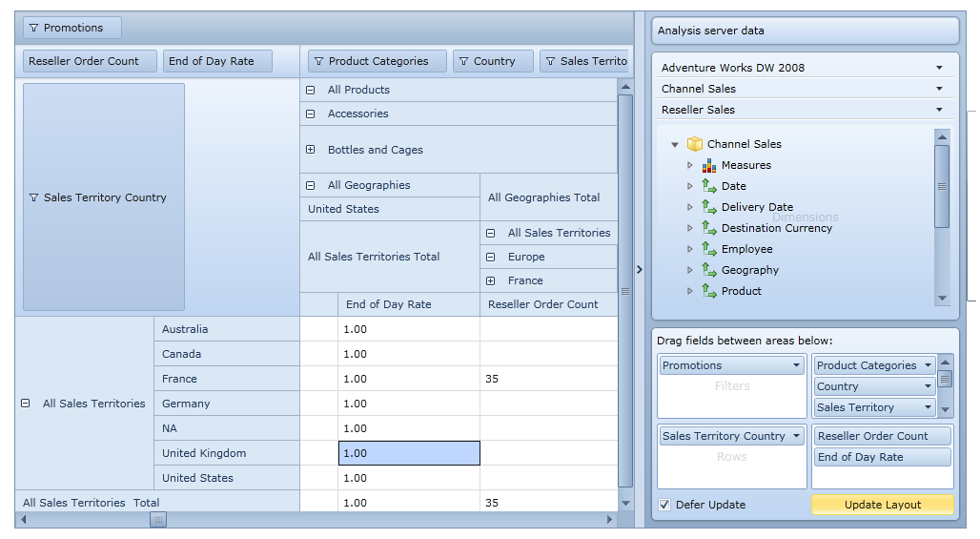The width and height of the screenshot is (980, 539).
Task: Click the Employee dimension icon
Action: (708, 250)
